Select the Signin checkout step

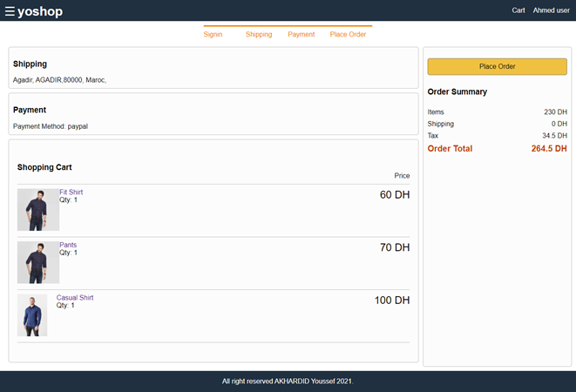213,34
